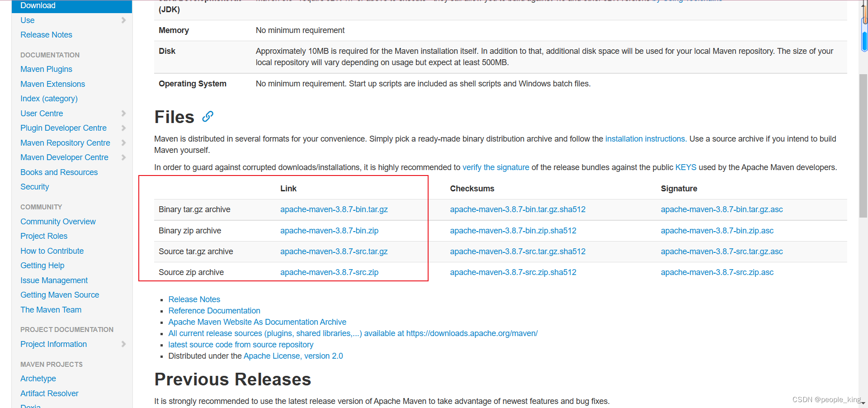Image resolution: width=868 pixels, height=408 pixels.
Task: Open The Maven Team sidebar link
Action: click(51, 310)
